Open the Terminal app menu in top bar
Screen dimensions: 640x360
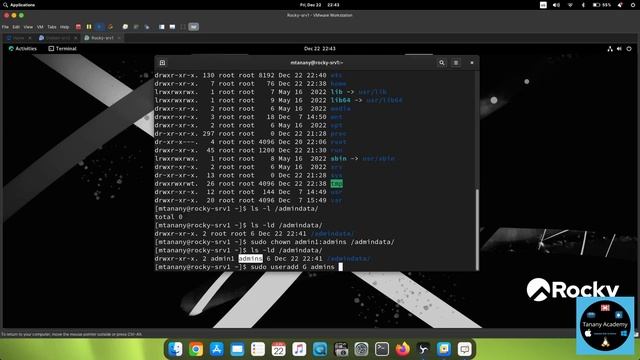62,49
